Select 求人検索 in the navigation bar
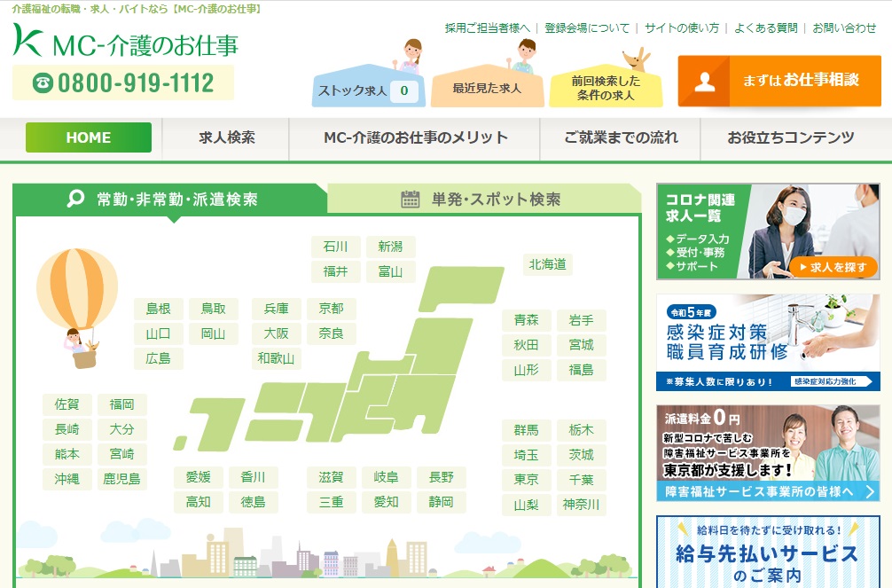 coord(226,137)
